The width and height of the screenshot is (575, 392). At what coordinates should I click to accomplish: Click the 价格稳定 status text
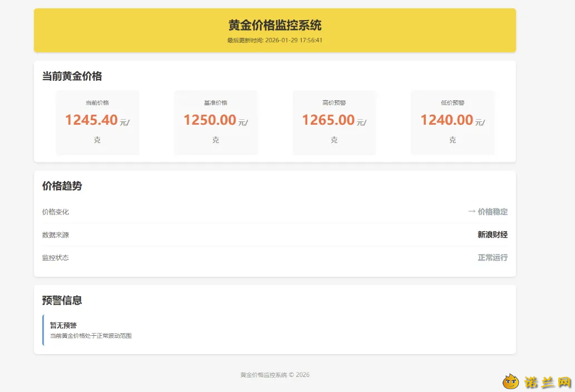(x=493, y=212)
